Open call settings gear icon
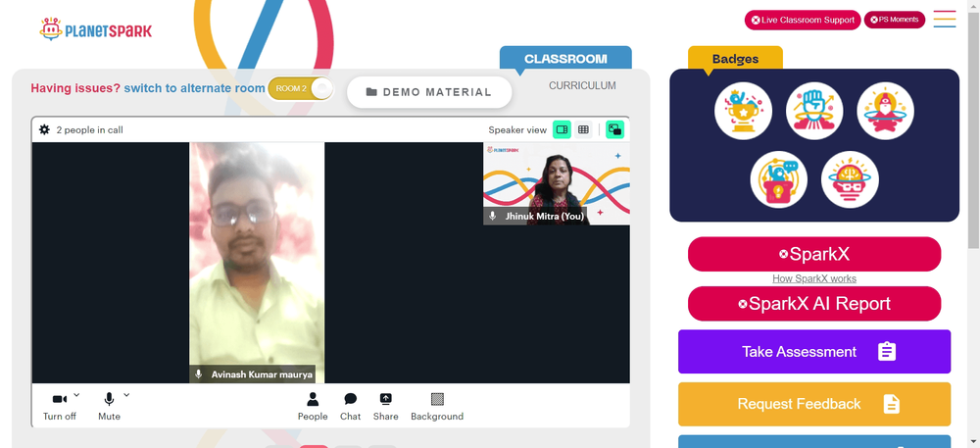This screenshot has width=980, height=448. 44,130
